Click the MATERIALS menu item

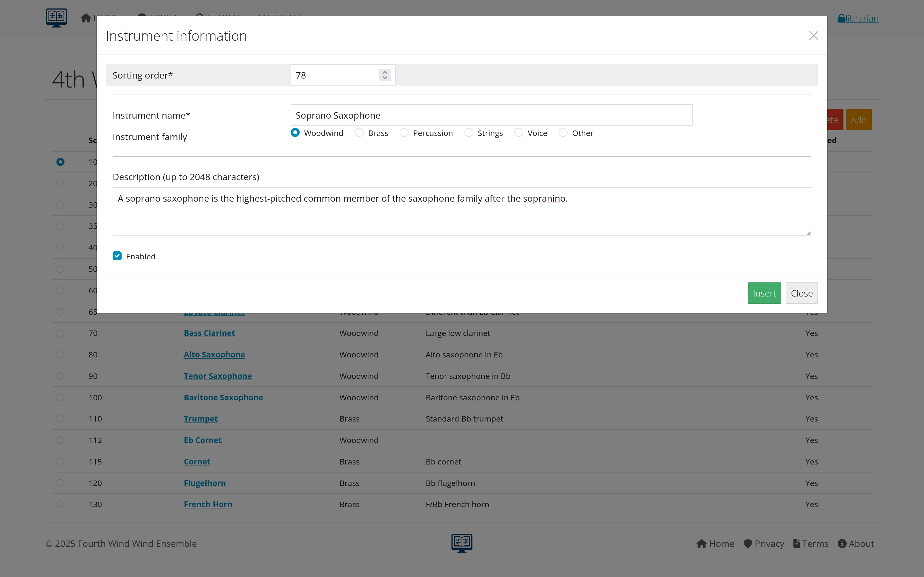pyautogui.click(x=280, y=17)
